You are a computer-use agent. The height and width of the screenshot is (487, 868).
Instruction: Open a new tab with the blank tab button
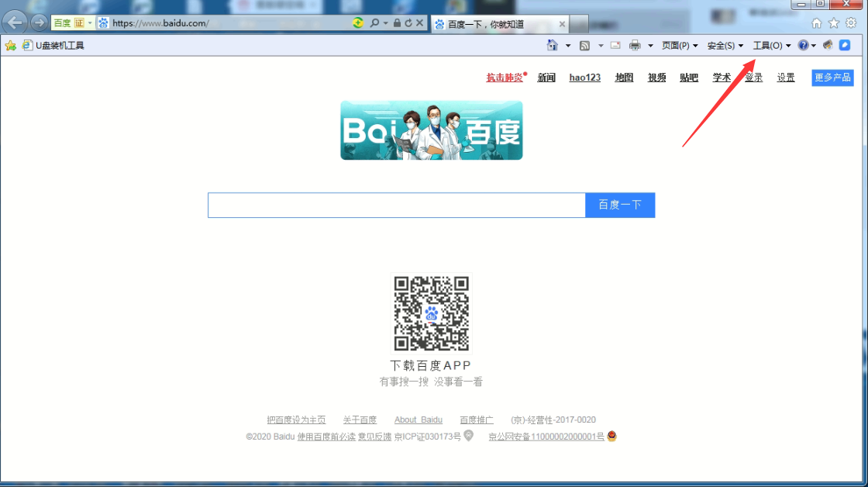click(578, 24)
